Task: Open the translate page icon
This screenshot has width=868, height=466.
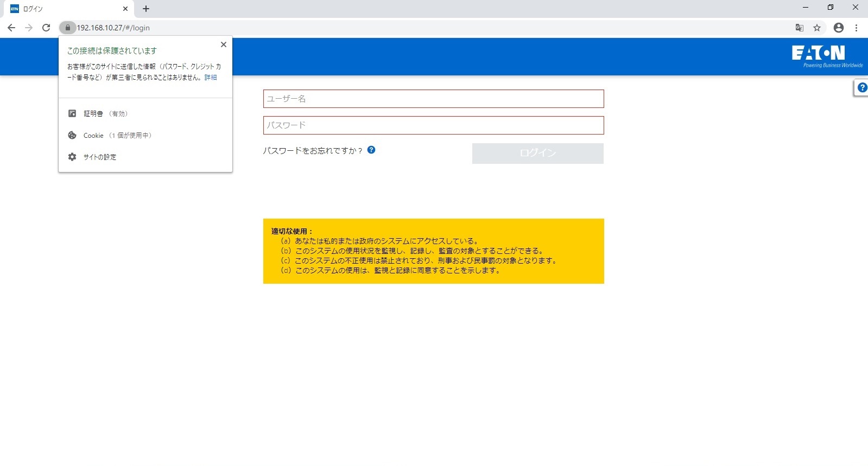Action: (800, 28)
